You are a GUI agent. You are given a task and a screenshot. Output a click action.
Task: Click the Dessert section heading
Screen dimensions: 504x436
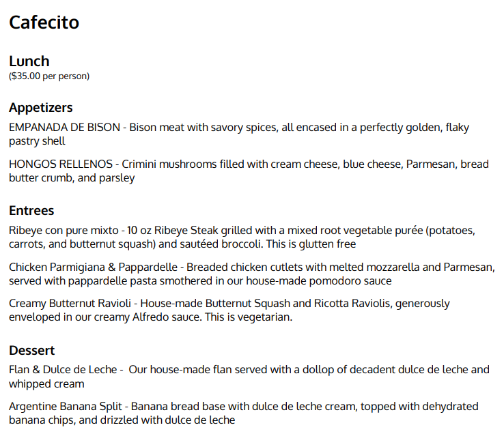coord(32,351)
